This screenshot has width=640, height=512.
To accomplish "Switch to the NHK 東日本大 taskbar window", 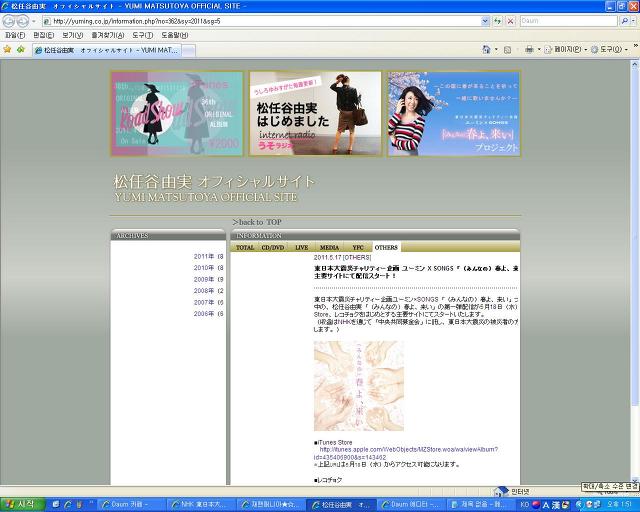I will coord(202,505).
